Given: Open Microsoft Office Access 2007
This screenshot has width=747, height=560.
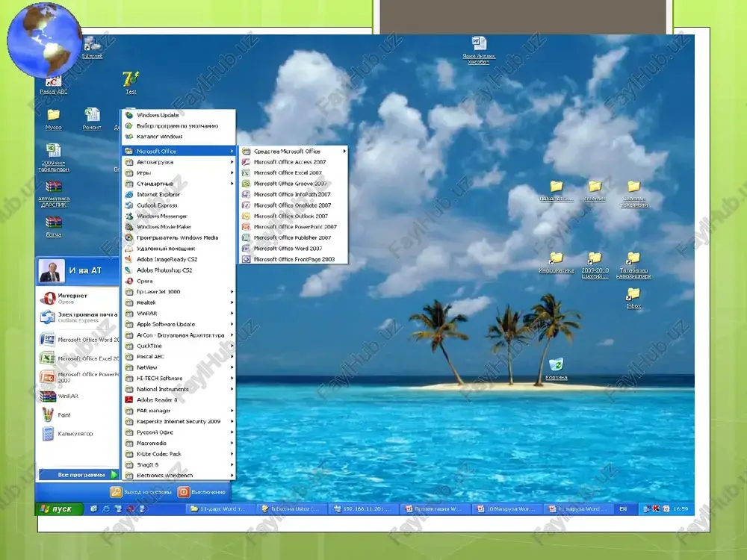Looking at the screenshot, I should coord(293,162).
